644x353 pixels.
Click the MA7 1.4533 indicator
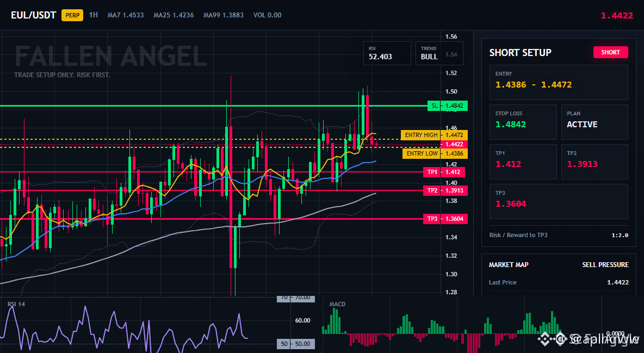coord(126,15)
